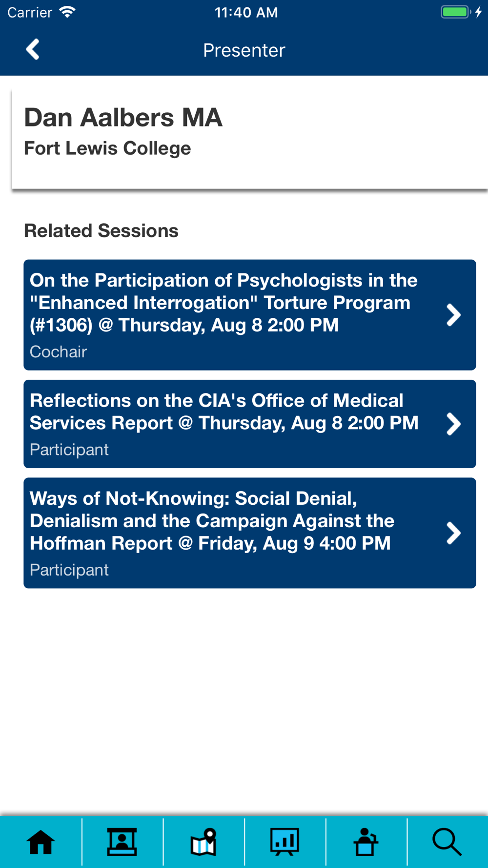Open Reflections on the CIA's Office session
Image resolution: width=488 pixels, height=868 pixels.
224,412
